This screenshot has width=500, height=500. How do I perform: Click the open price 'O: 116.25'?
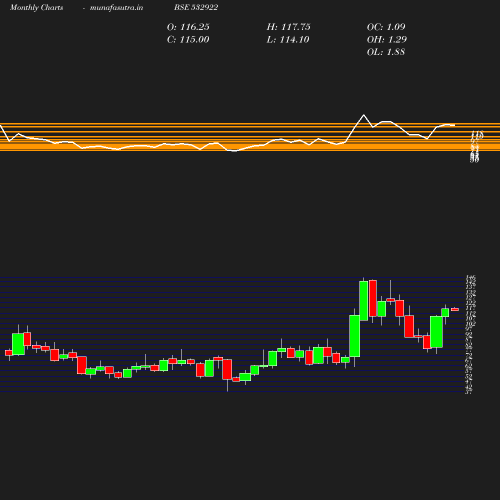pyautogui.click(x=188, y=27)
